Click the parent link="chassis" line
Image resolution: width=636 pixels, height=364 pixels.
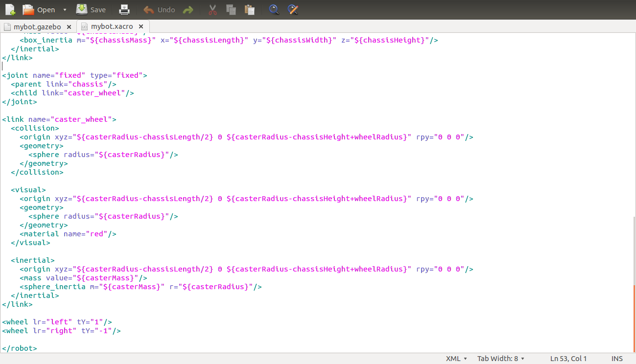(64, 84)
